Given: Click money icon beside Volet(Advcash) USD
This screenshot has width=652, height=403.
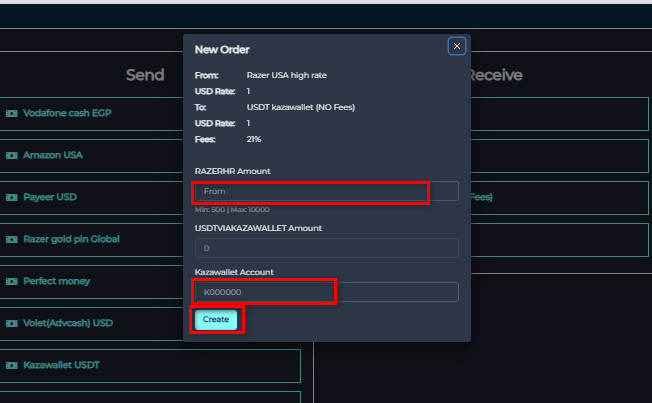Looking at the screenshot, I should coord(12,324).
